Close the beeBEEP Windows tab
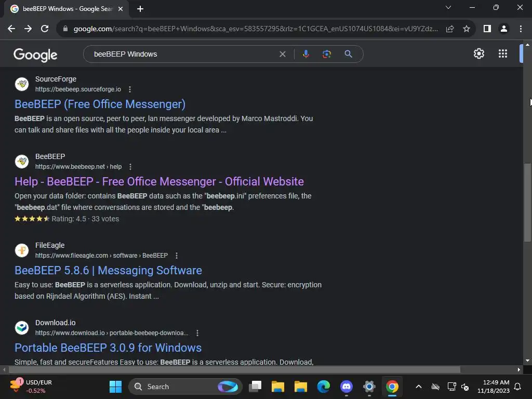Viewport: 532px width, 399px height. (121, 9)
